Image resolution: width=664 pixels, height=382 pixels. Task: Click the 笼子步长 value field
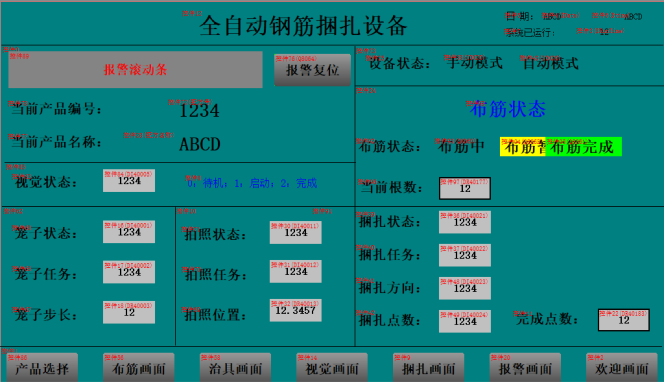129,312
